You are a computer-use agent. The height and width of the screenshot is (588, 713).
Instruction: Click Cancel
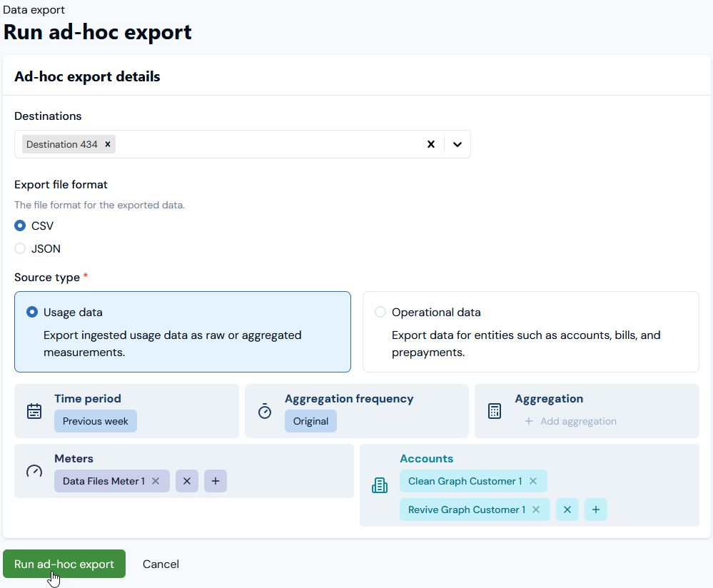click(x=161, y=564)
